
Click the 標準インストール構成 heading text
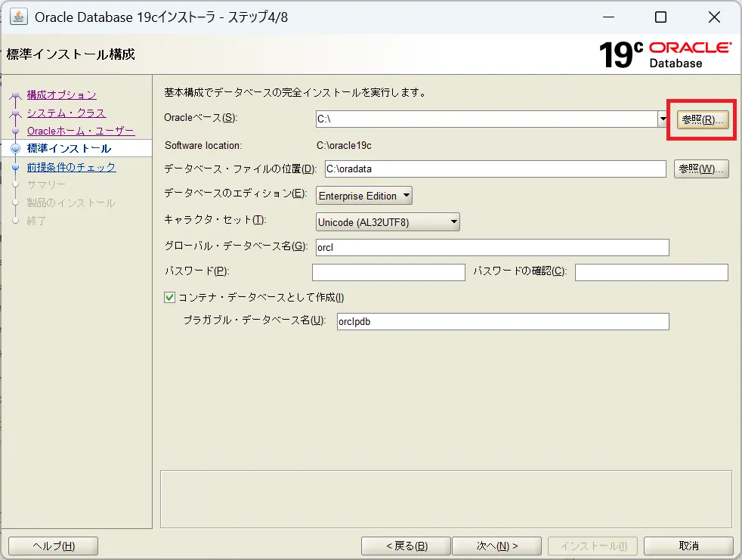(x=70, y=54)
